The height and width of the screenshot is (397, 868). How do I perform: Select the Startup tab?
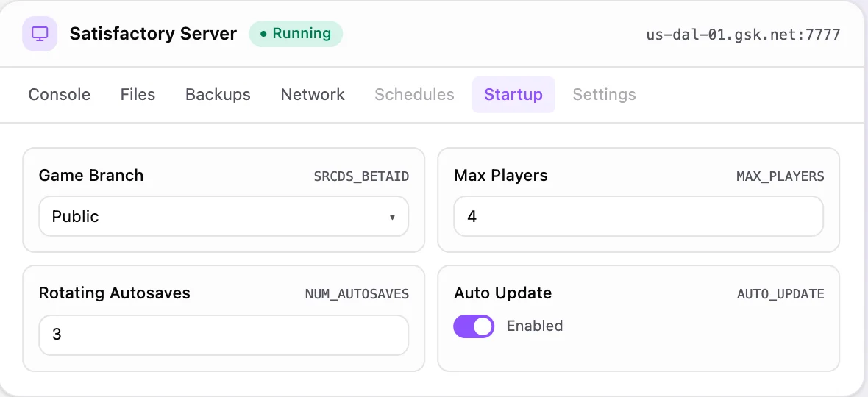click(x=513, y=95)
